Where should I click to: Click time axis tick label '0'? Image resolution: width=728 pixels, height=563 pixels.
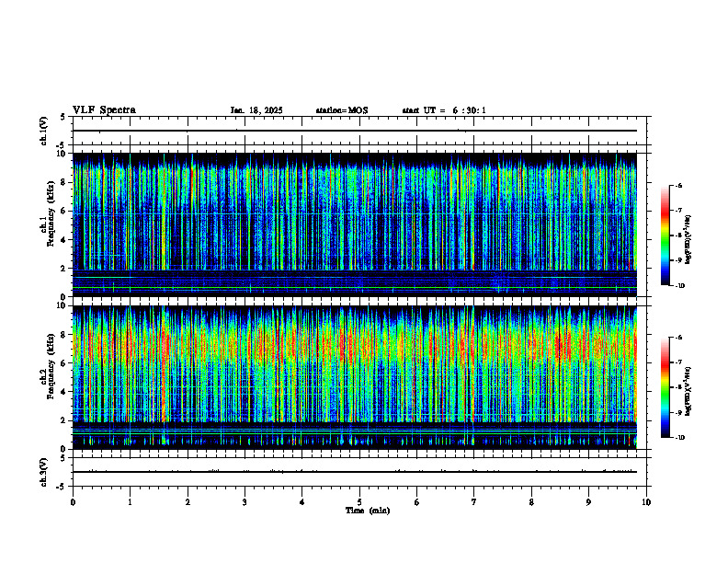[73, 502]
